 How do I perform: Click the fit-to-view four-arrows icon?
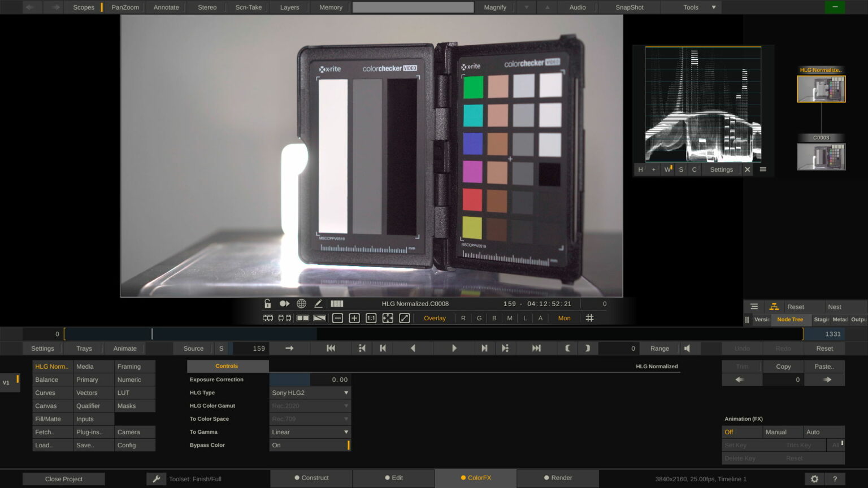388,318
